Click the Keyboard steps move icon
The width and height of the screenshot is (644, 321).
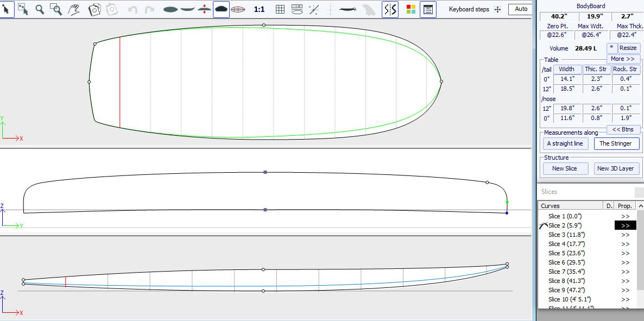tap(497, 9)
